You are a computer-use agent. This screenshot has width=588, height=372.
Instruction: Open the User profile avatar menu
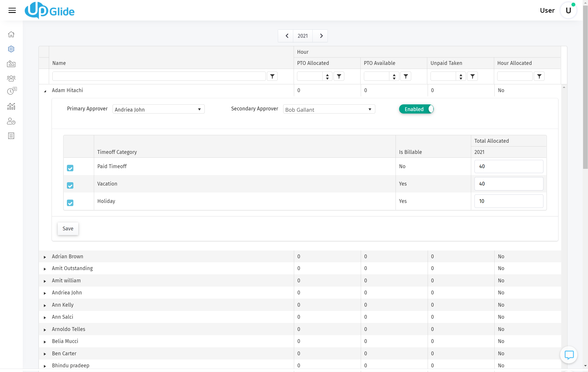tap(568, 10)
